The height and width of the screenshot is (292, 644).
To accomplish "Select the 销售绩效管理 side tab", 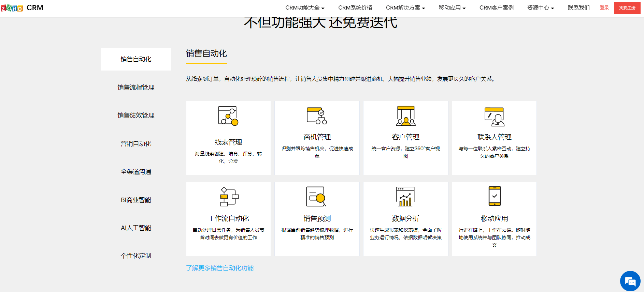I will pos(136,116).
